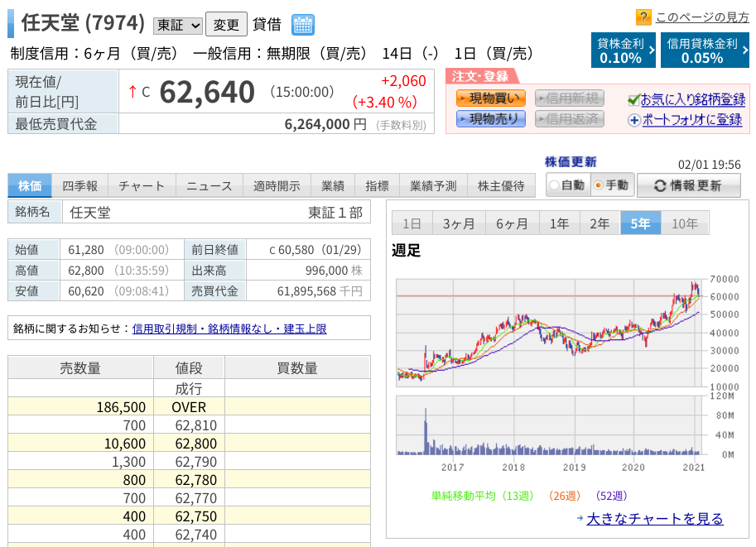Click the 高値 62,800 value
This screenshot has height=547, width=756.
point(86,271)
